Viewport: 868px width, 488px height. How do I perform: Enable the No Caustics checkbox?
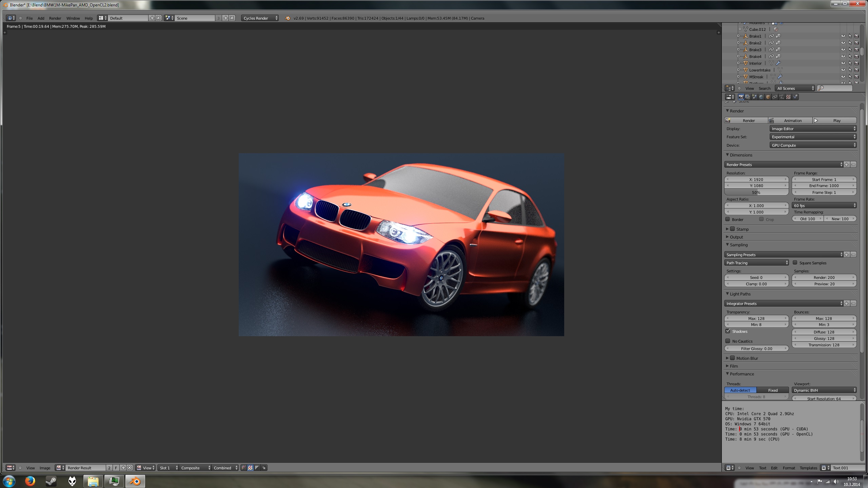coord(728,341)
